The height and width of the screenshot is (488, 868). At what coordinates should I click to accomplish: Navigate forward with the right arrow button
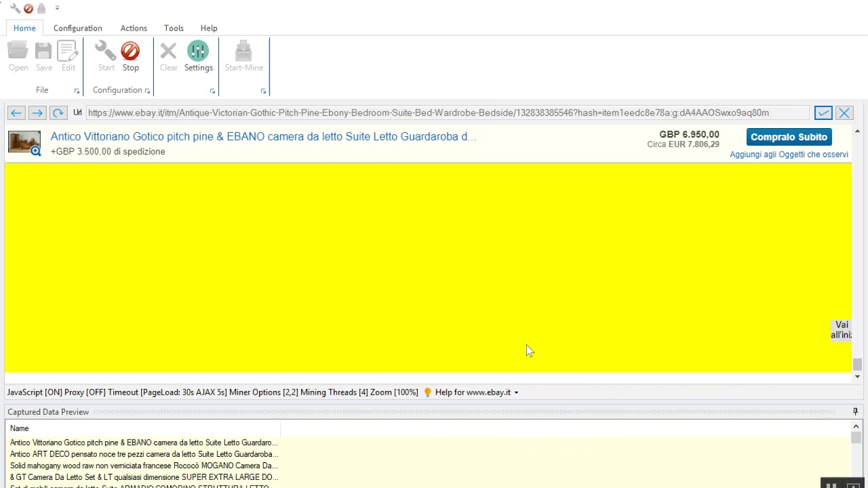click(x=37, y=113)
